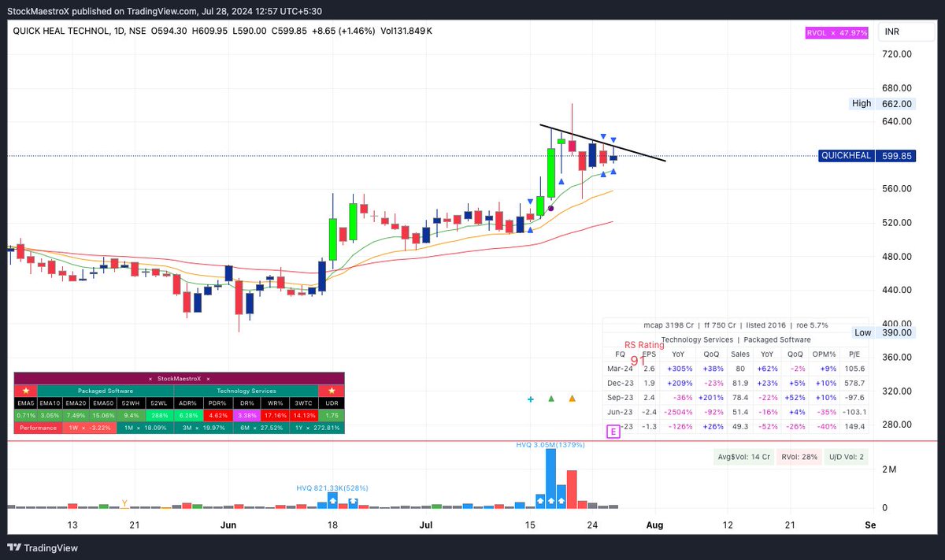The height and width of the screenshot is (560, 945).
Task: Click the 52WH value 9.4%
Action: [131, 416]
